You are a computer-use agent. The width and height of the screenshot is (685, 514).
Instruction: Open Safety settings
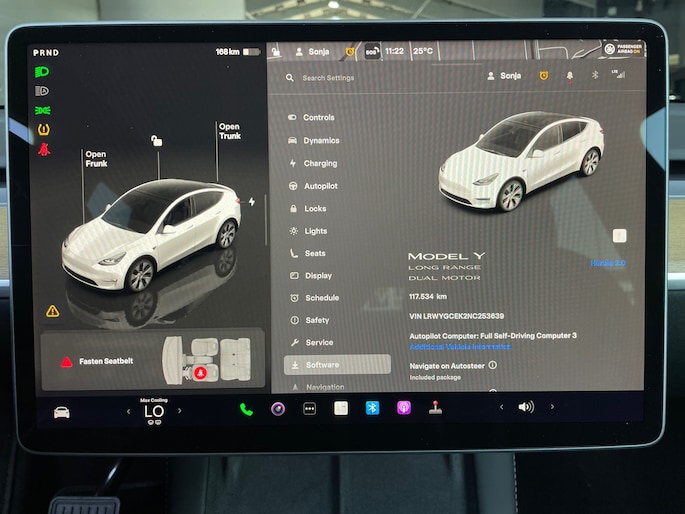pos(310,320)
